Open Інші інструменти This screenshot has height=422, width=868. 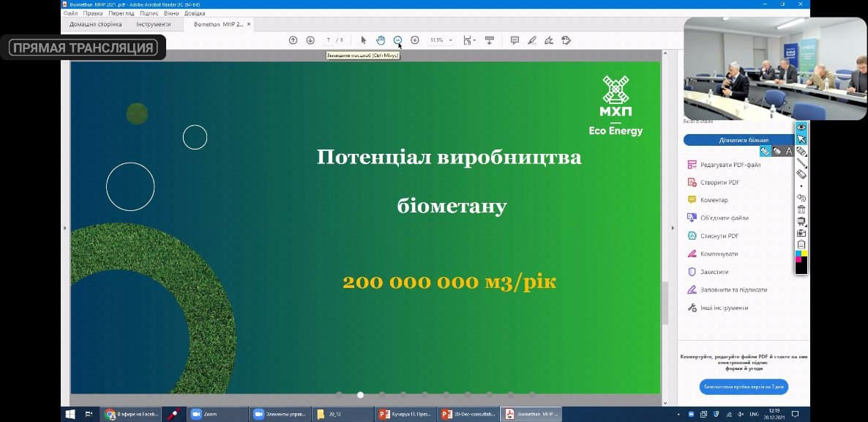[x=718, y=308]
